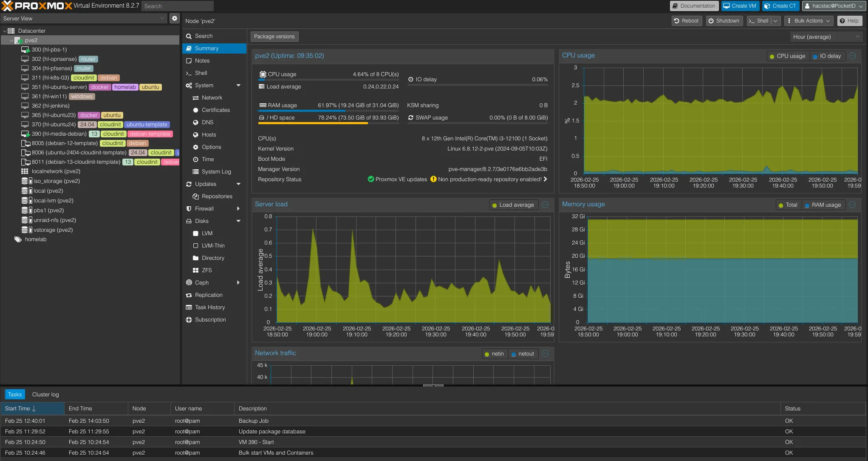
Task: Click the Reboot button
Action: pyautogui.click(x=686, y=21)
